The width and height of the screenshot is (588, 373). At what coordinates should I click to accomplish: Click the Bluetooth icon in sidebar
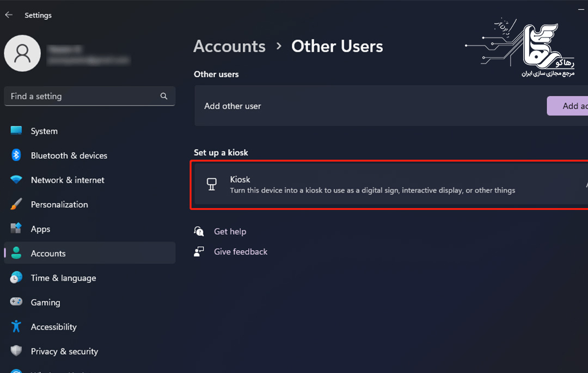16,156
